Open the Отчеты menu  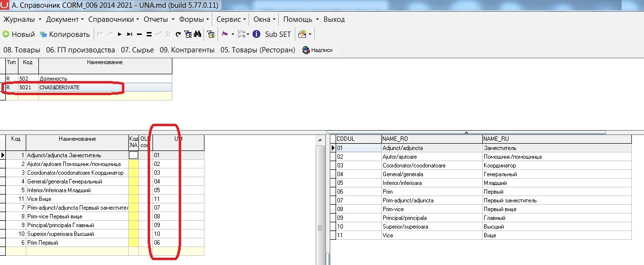pyautogui.click(x=158, y=19)
